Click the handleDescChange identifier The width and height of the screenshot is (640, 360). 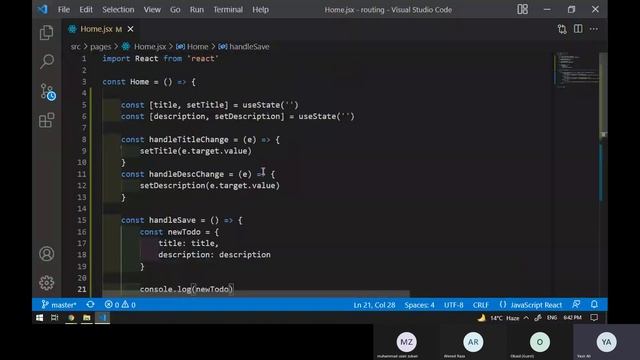pos(186,174)
